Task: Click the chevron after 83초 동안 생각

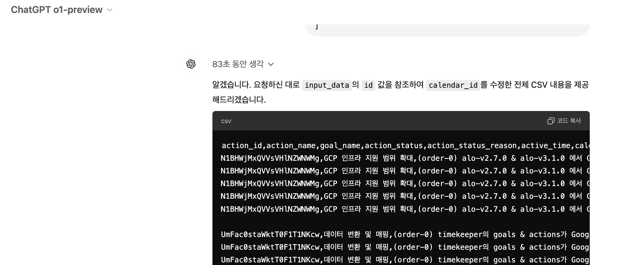Action: (x=271, y=64)
